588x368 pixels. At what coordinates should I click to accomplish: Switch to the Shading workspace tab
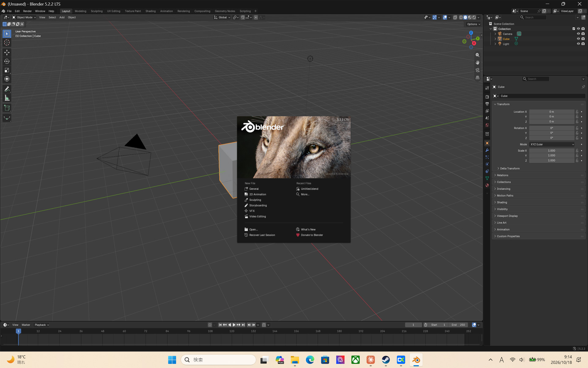click(150, 11)
